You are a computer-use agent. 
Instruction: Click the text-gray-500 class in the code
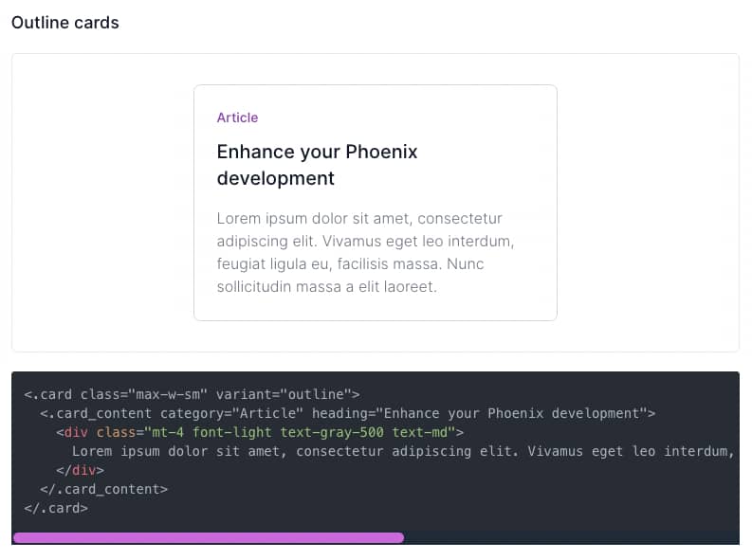coord(332,432)
